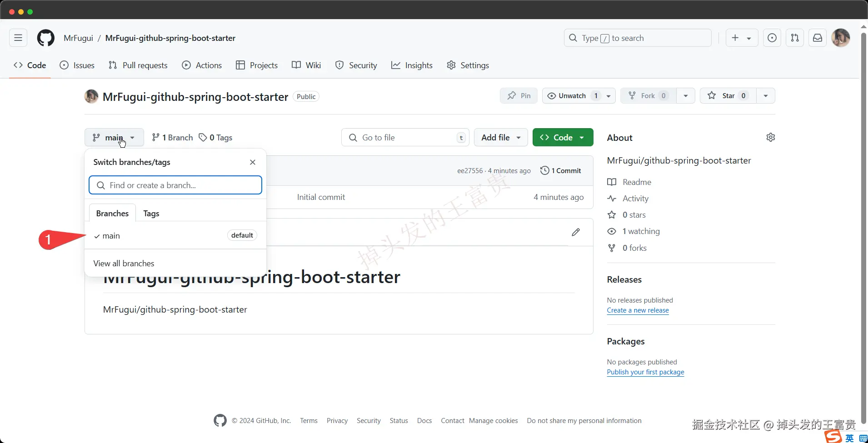
Task: Open the notifications inbox icon
Action: 818,38
